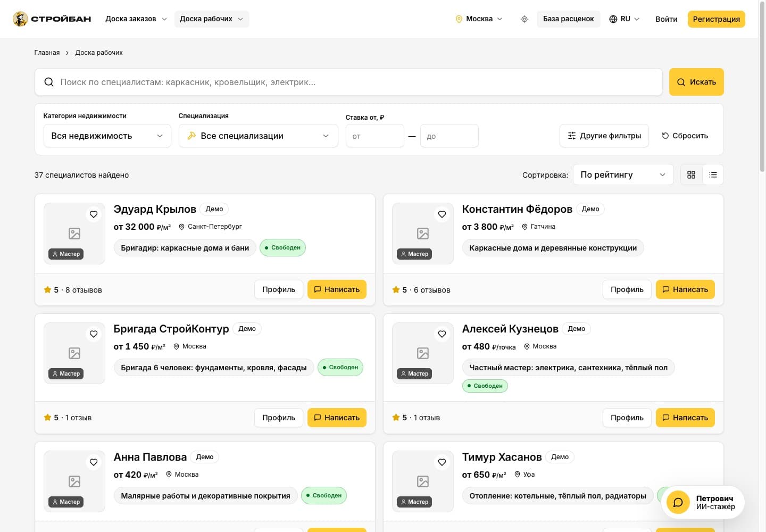
Task: Open База расценок page
Action: 569,19
